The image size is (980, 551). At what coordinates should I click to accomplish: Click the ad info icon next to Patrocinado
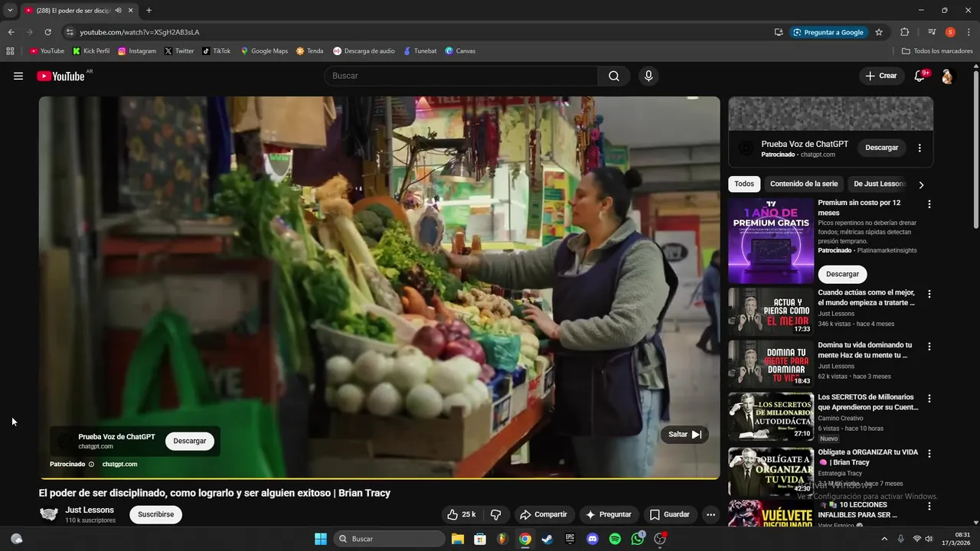pyautogui.click(x=91, y=464)
